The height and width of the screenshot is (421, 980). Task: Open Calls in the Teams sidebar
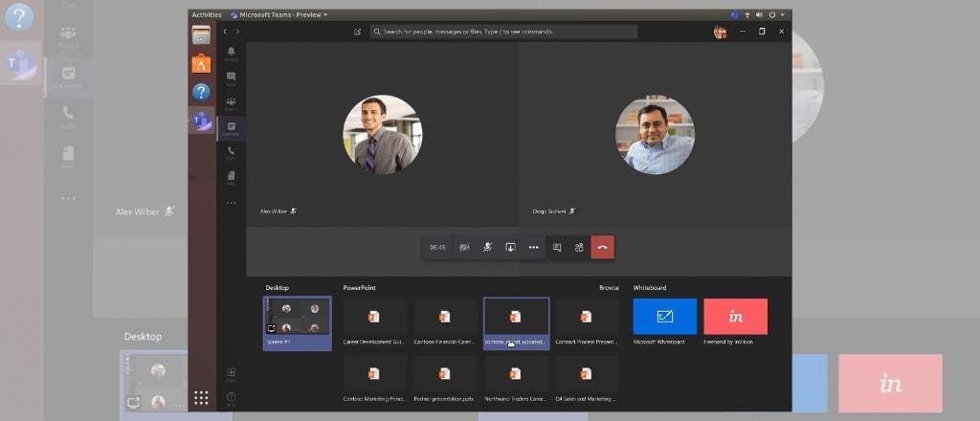coord(232,153)
